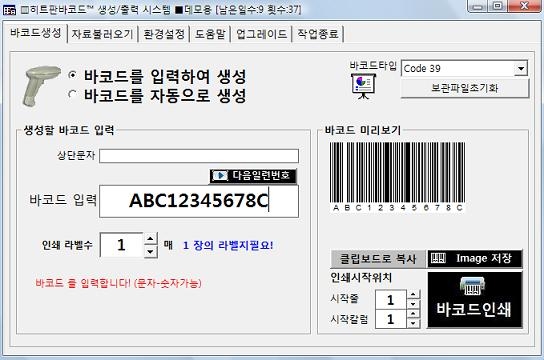Decrease 인쇄 라벨수 with down arrow

tap(150, 251)
